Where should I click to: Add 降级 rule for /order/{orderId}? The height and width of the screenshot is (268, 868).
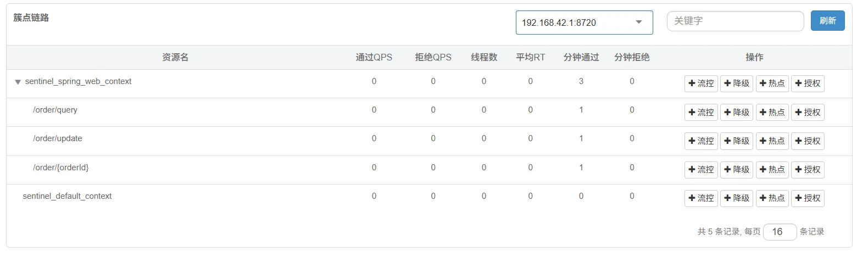(x=736, y=170)
